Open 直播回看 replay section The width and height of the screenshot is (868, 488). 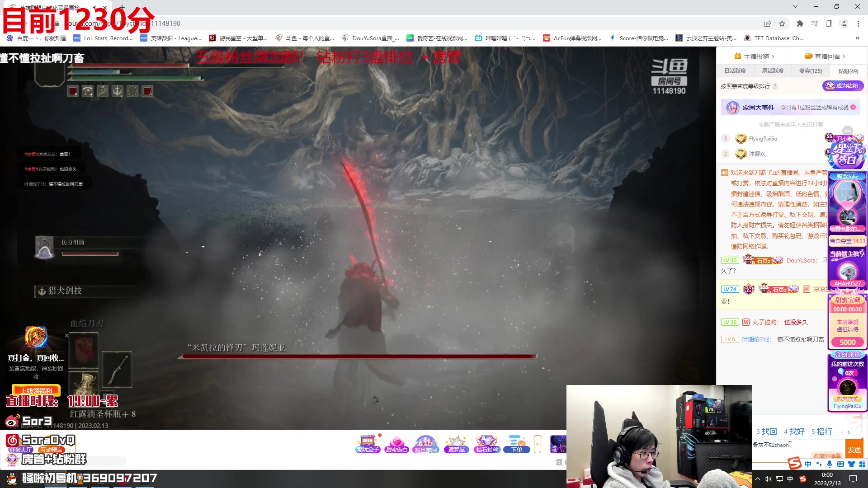(x=825, y=56)
